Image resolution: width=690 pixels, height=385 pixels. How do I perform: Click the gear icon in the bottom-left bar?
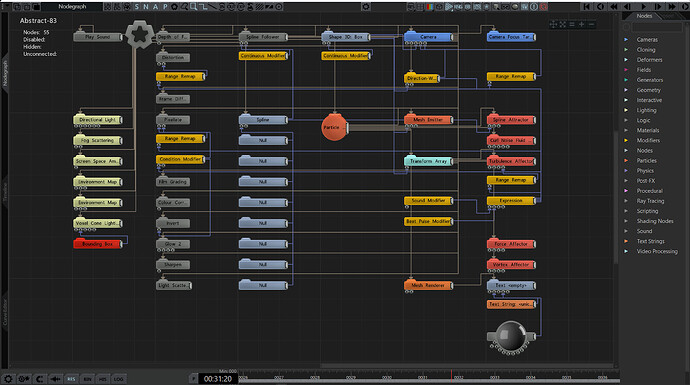pyautogui.click(x=8, y=379)
